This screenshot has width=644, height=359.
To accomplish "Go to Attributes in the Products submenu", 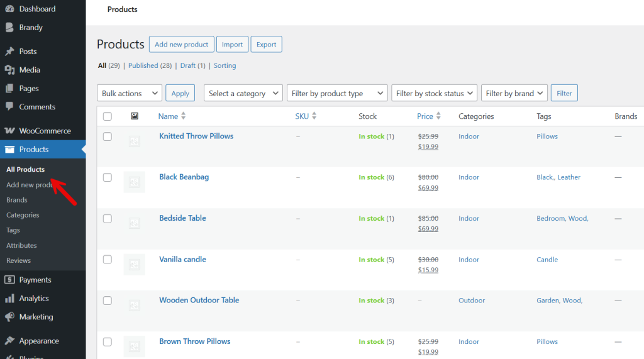I will tap(21, 245).
